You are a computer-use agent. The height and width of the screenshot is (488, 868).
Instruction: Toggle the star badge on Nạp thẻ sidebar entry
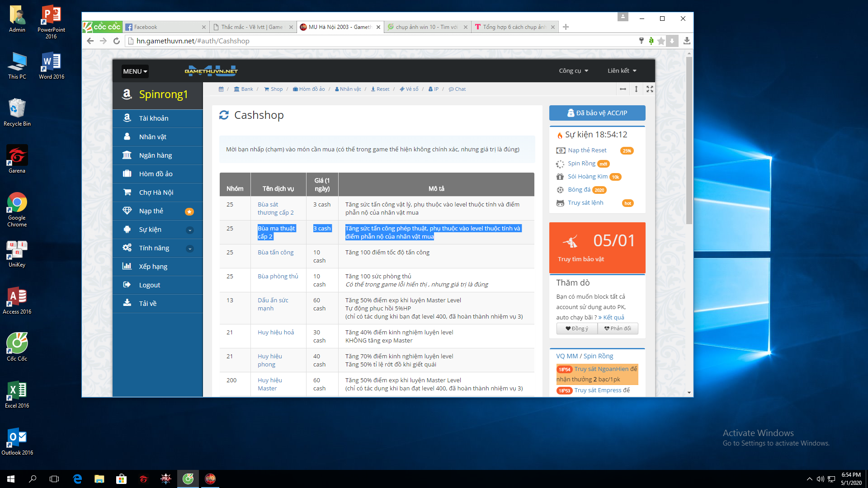pos(189,211)
